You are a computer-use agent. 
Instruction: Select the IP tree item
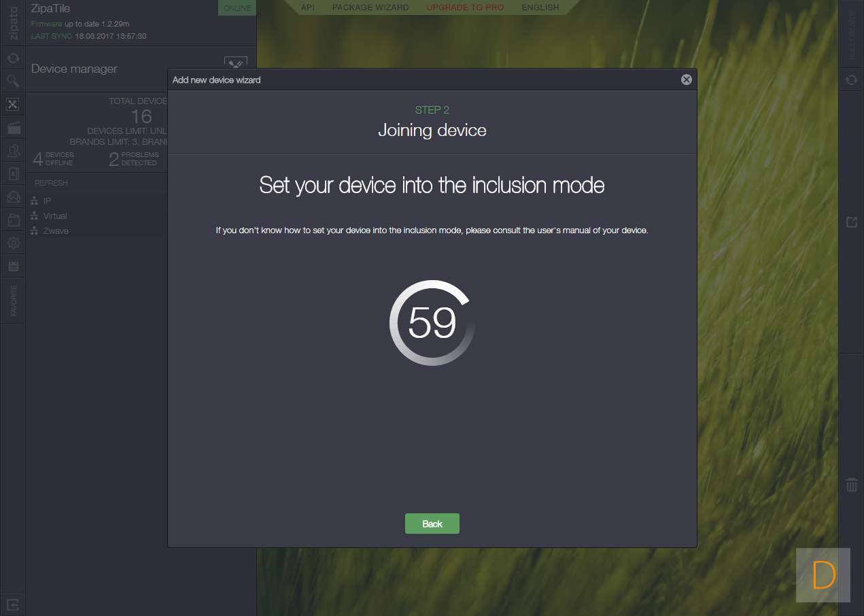[47, 201]
